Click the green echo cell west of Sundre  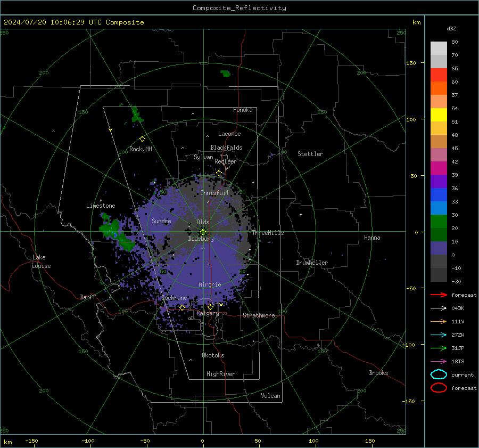(x=115, y=232)
